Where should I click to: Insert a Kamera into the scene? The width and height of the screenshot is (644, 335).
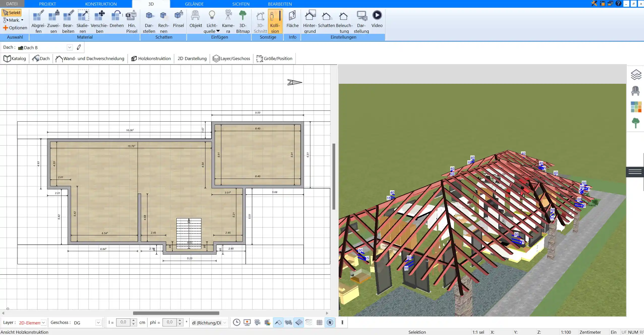coord(228,22)
